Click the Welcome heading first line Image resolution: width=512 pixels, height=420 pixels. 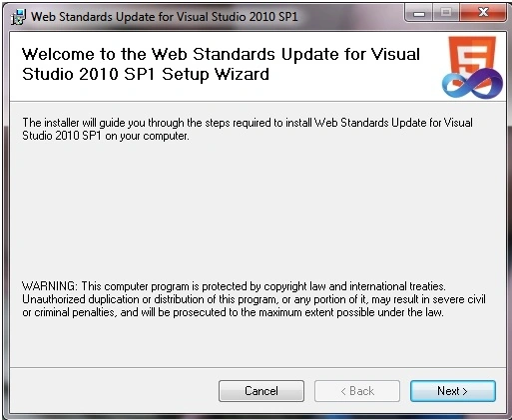tap(221, 54)
